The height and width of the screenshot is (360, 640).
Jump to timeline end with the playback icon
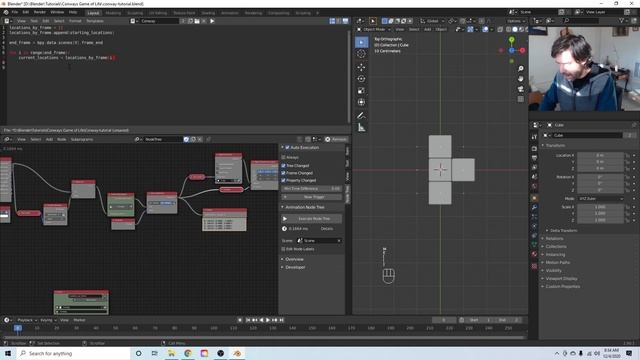(281, 320)
